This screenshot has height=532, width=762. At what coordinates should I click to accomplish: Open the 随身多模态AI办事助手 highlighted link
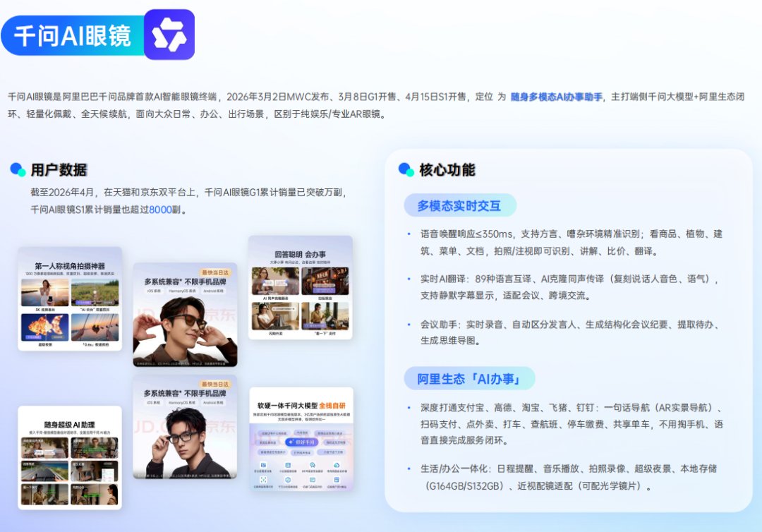pyautogui.click(x=557, y=97)
